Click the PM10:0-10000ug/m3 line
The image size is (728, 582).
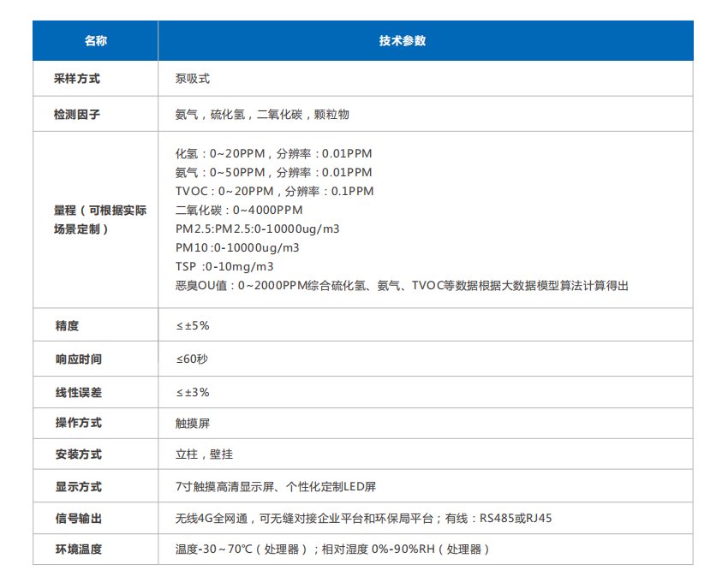pos(237,247)
